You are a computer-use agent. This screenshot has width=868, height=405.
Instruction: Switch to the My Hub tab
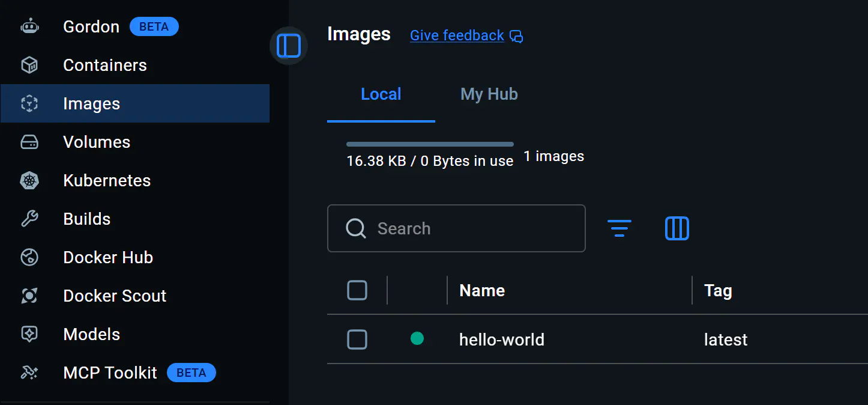coord(489,94)
